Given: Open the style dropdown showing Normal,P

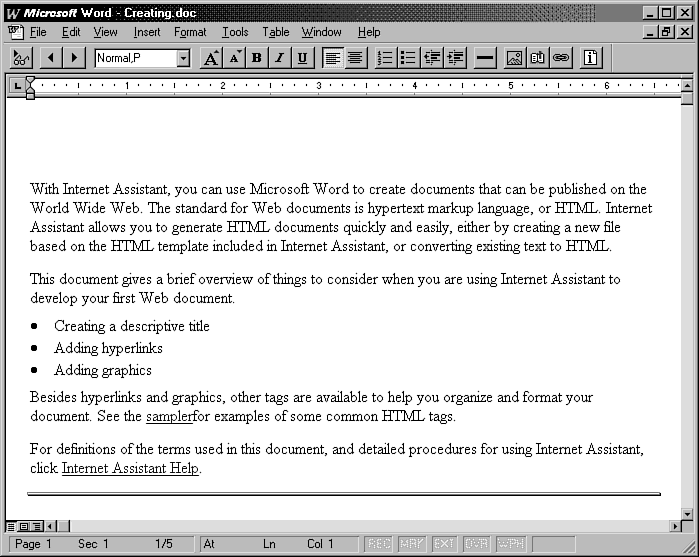Looking at the screenshot, I should click(183, 58).
